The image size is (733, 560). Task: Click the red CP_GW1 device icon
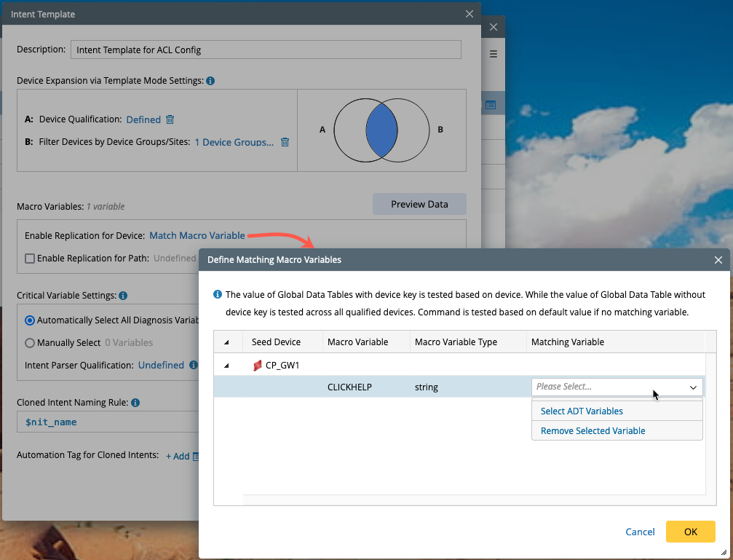click(x=257, y=366)
